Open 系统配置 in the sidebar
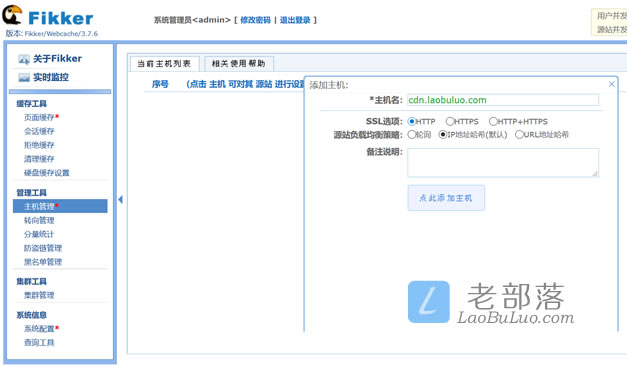The width and height of the screenshot is (627, 365). click(x=39, y=329)
